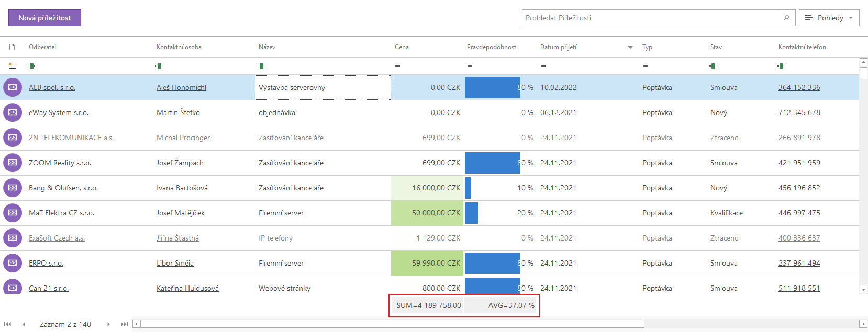The width and height of the screenshot is (868, 332).
Task: Click opportunity icon of Bang & Olufsen row
Action: click(13, 188)
